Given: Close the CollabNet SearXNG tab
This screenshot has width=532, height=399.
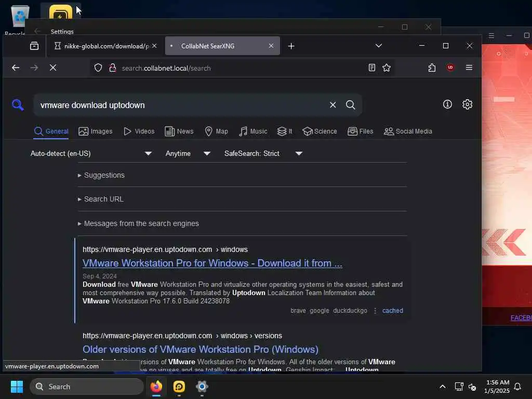Looking at the screenshot, I should [x=271, y=46].
